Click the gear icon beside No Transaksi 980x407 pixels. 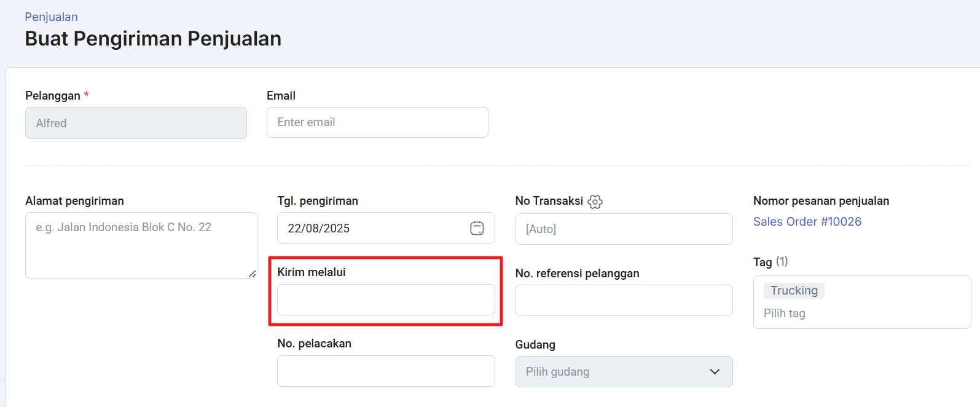595,202
